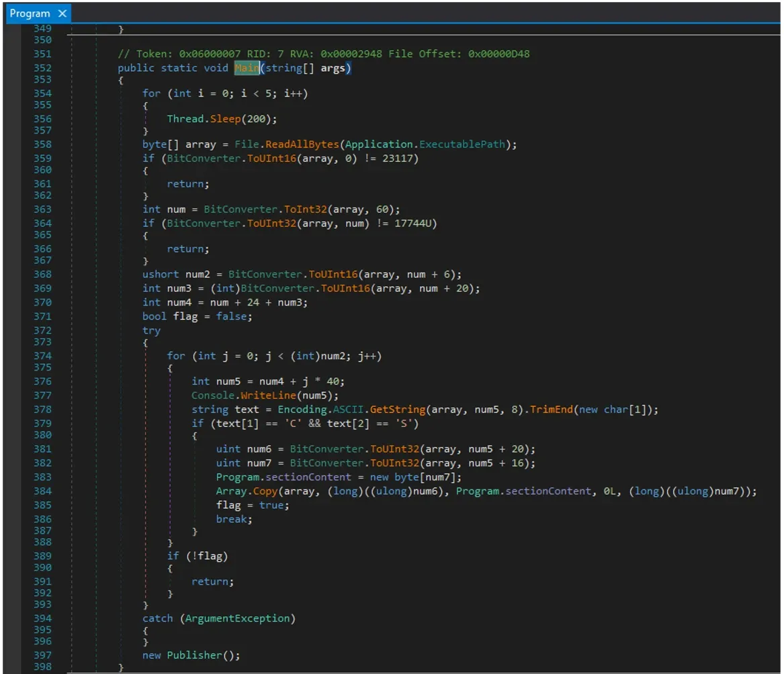
Task: Click line number 397 in the gutter
Action: point(42,655)
